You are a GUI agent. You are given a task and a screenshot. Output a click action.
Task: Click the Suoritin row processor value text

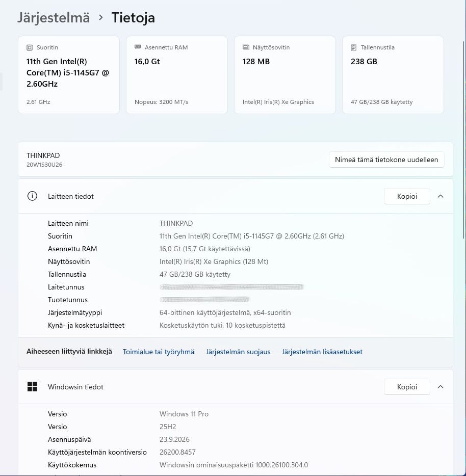point(252,236)
